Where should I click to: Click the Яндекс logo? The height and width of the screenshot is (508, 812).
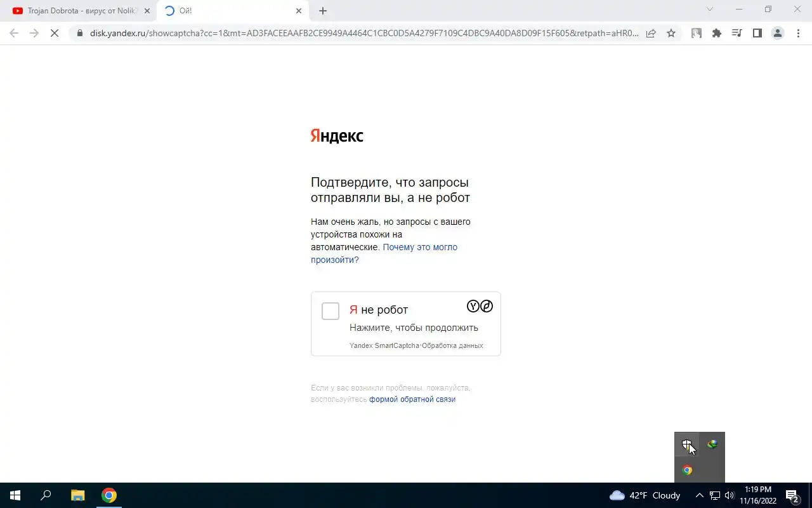tap(337, 136)
